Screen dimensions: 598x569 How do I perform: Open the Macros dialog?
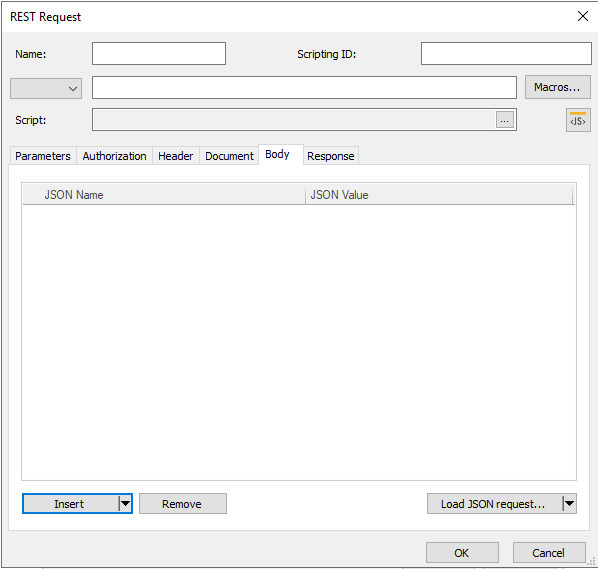coord(558,87)
